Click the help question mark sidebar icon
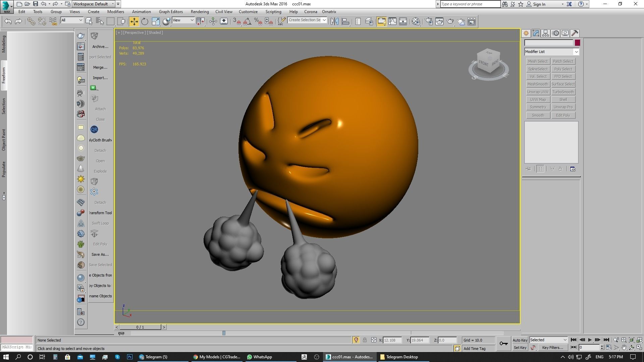 81,322
